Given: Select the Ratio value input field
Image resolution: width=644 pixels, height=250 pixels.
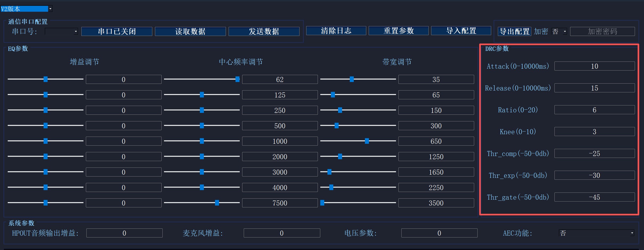Looking at the screenshot, I should [x=595, y=110].
